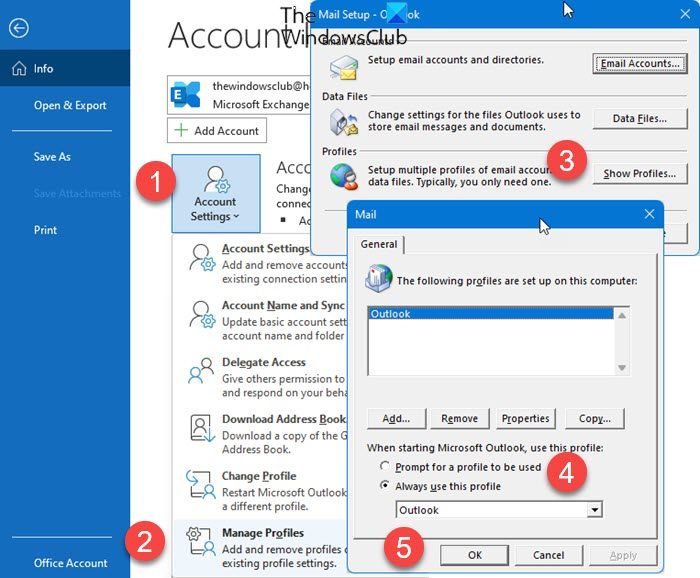Image resolution: width=700 pixels, height=578 pixels.
Task: Click the Manage Profiles gear icon
Action: click(200, 541)
